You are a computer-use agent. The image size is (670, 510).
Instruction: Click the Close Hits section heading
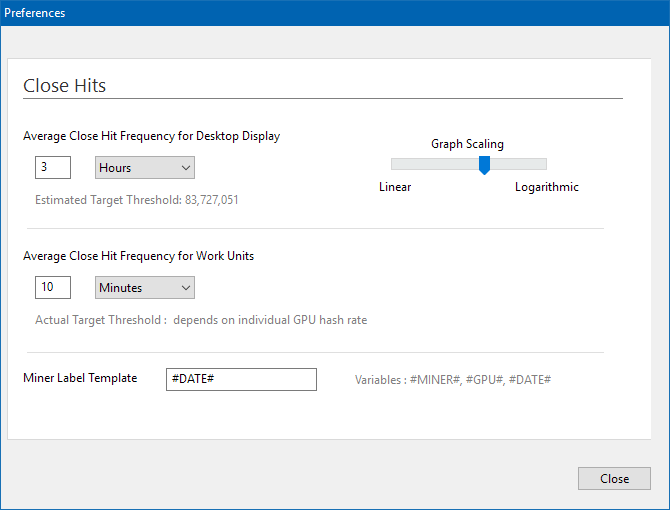click(64, 86)
